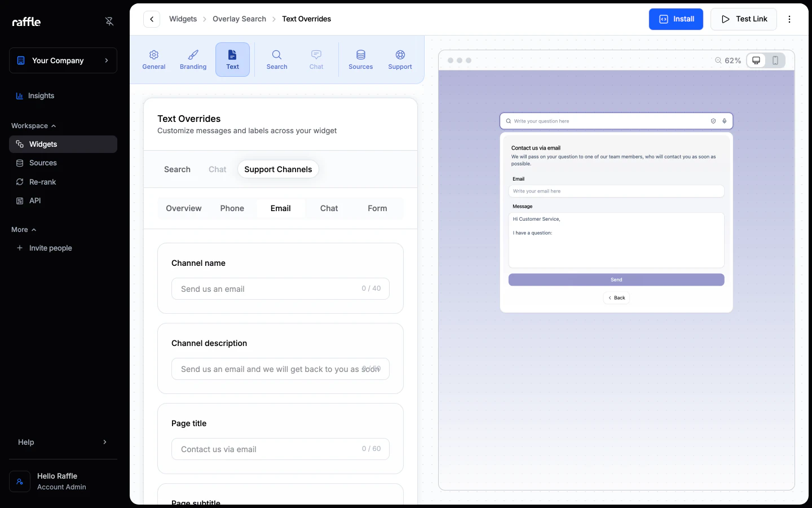Open Sources in the sidebar
This screenshot has width=812, height=508.
point(63,163)
